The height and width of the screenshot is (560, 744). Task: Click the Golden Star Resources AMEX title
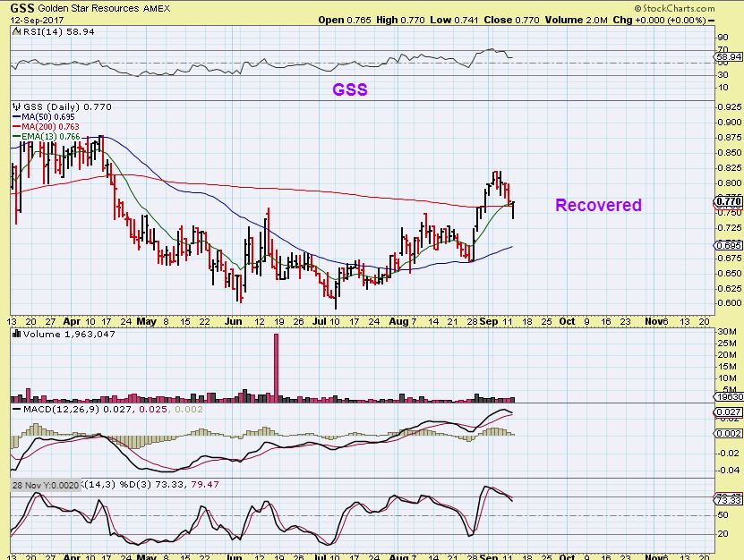pyautogui.click(x=104, y=9)
